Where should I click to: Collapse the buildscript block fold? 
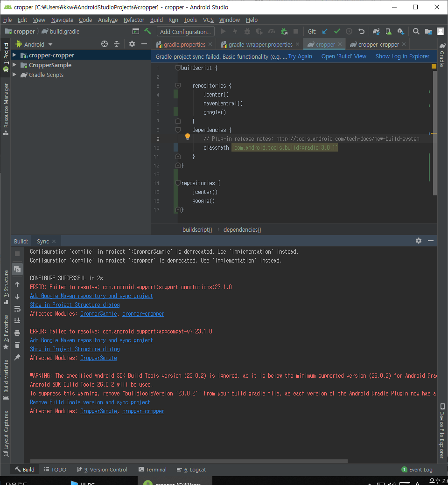[178, 68]
